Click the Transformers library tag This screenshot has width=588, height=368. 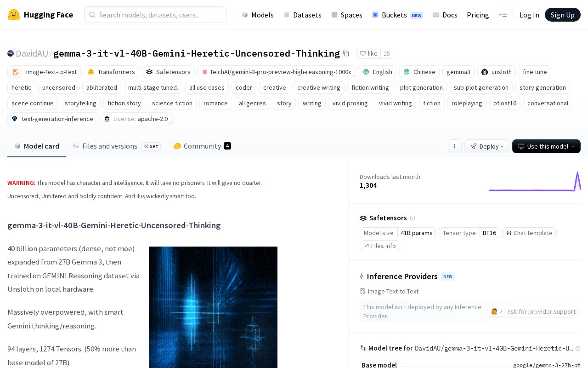[x=111, y=72]
